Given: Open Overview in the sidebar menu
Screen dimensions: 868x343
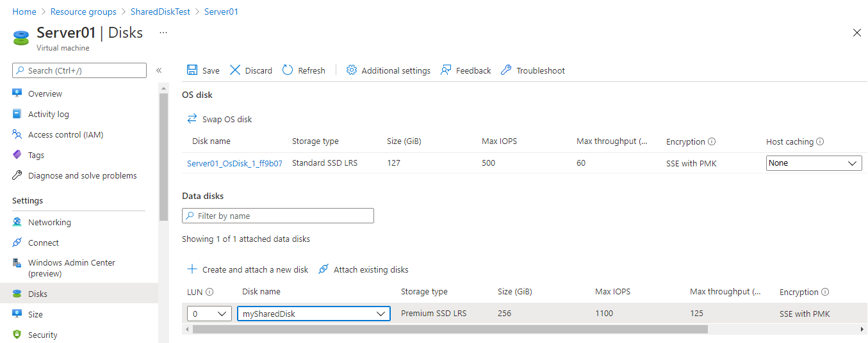Looking at the screenshot, I should pos(45,93).
